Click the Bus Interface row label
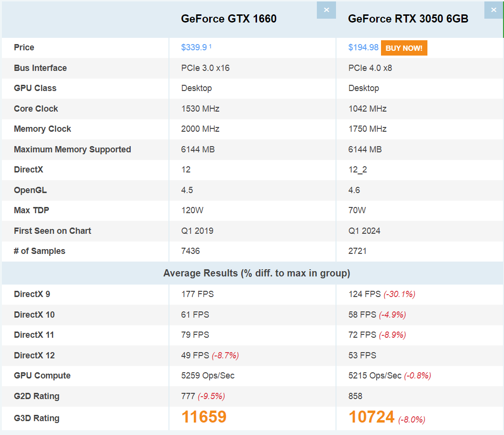The image size is (504, 435). [x=40, y=68]
